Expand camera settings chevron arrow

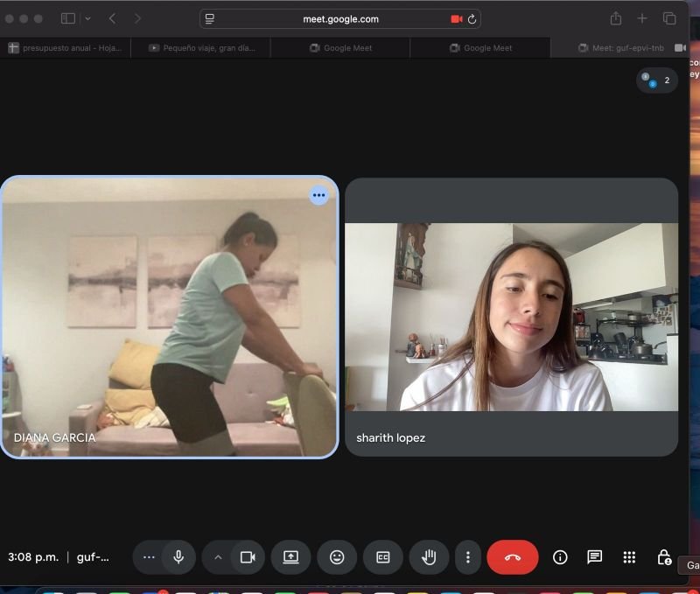click(x=218, y=557)
